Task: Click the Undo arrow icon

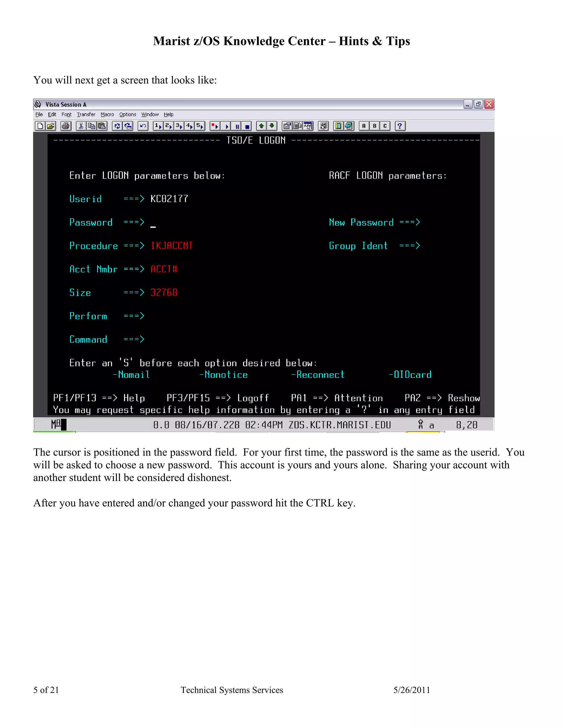Action: click(143, 126)
